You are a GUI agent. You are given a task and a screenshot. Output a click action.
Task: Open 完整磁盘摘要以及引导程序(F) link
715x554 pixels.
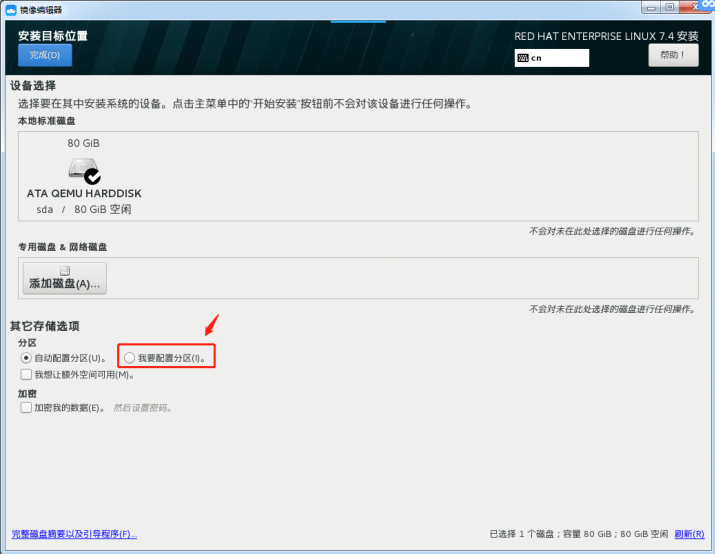pyautogui.click(x=73, y=534)
